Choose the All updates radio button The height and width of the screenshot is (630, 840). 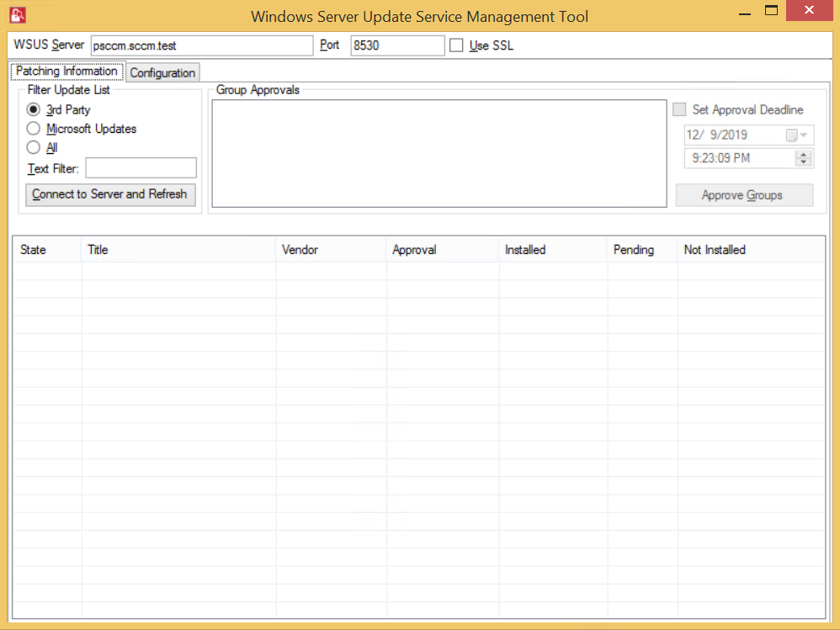click(x=34, y=148)
